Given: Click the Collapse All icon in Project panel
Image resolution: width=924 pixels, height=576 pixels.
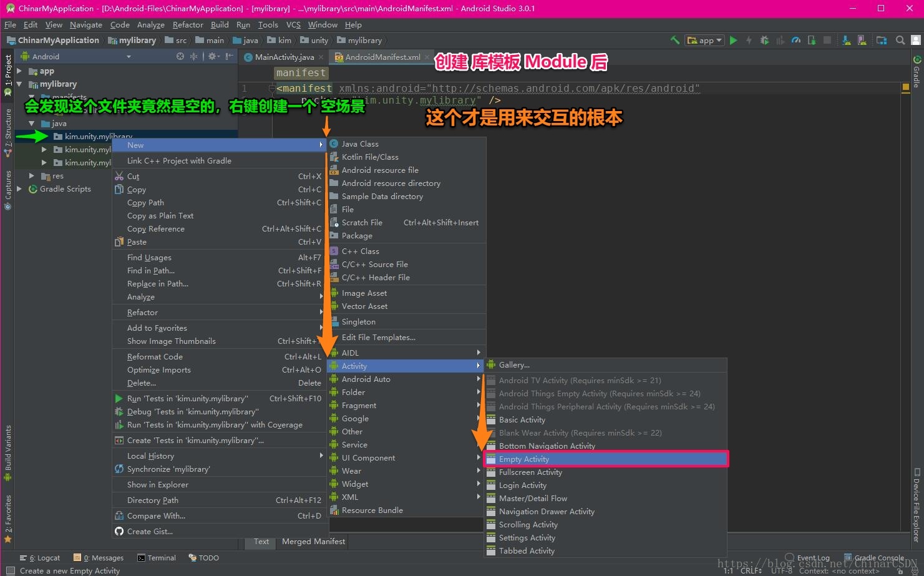Looking at the screenshot, I should pyautogui.click(x=193, y=56).
